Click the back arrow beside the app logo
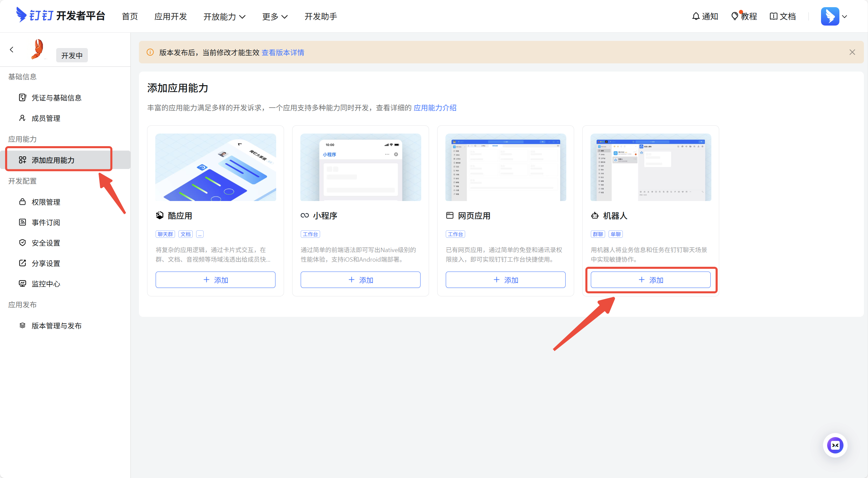868x478 pixels. click(12, 50)
